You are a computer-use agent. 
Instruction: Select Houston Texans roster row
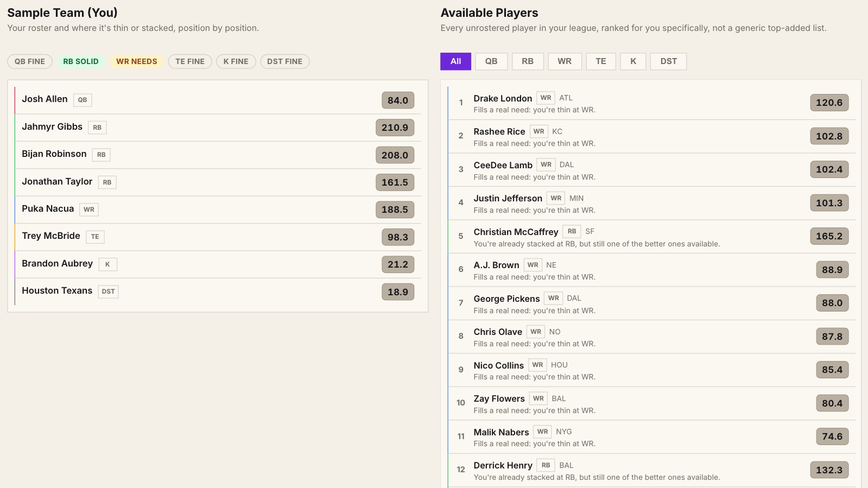[x=218, y=291]
